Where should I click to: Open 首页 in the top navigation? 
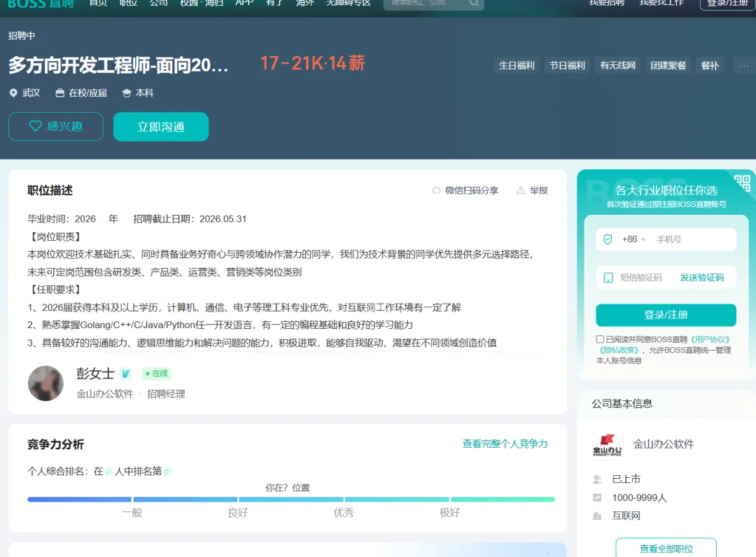(x=99, y=3)
